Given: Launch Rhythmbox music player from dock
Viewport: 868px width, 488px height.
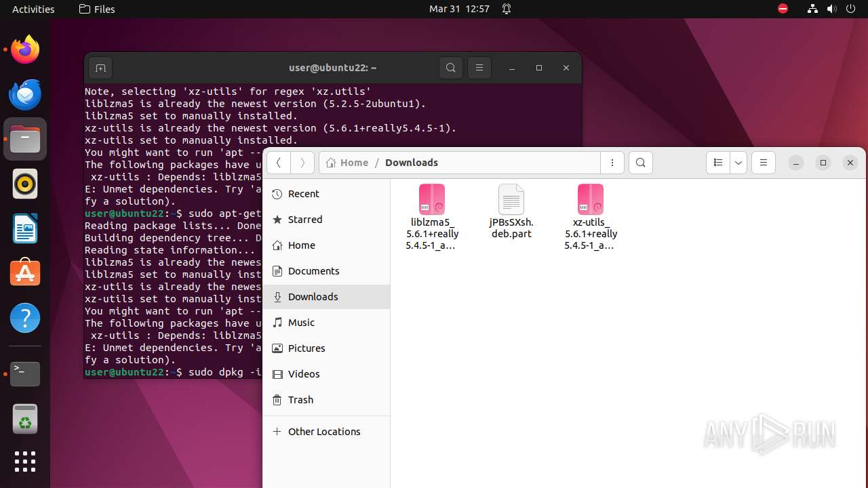Looking at the screenshot, I should click(x=25, y=184).
